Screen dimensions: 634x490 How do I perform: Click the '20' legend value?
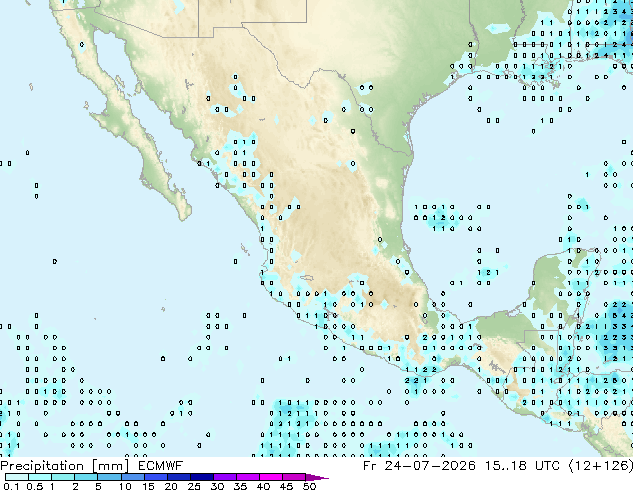pos(171,486)
